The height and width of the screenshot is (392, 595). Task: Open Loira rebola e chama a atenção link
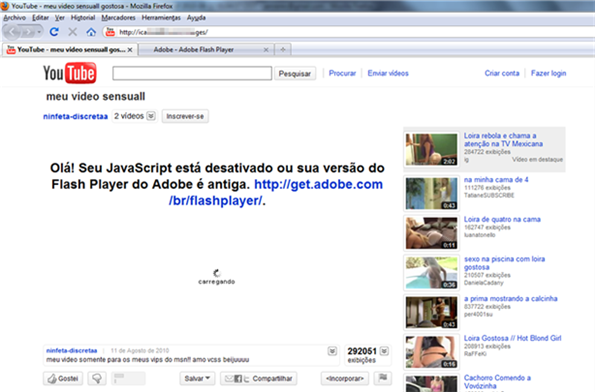click(503, 140)
